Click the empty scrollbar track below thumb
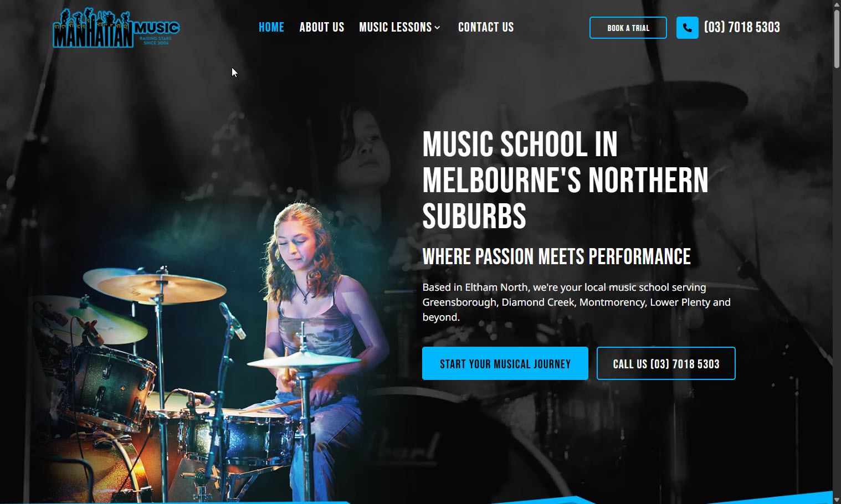This screenshot has height=504, width=841. point(837,277)
